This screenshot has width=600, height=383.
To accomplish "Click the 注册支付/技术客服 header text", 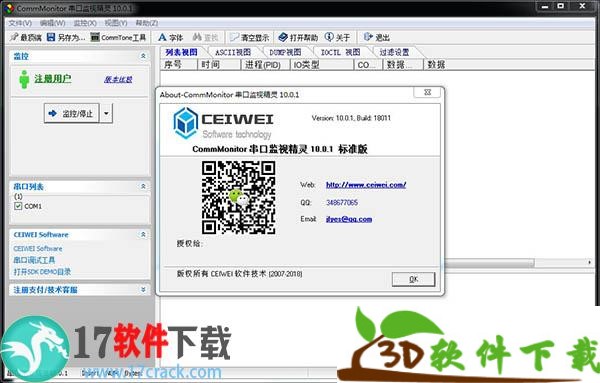I will tap(46, 290).
